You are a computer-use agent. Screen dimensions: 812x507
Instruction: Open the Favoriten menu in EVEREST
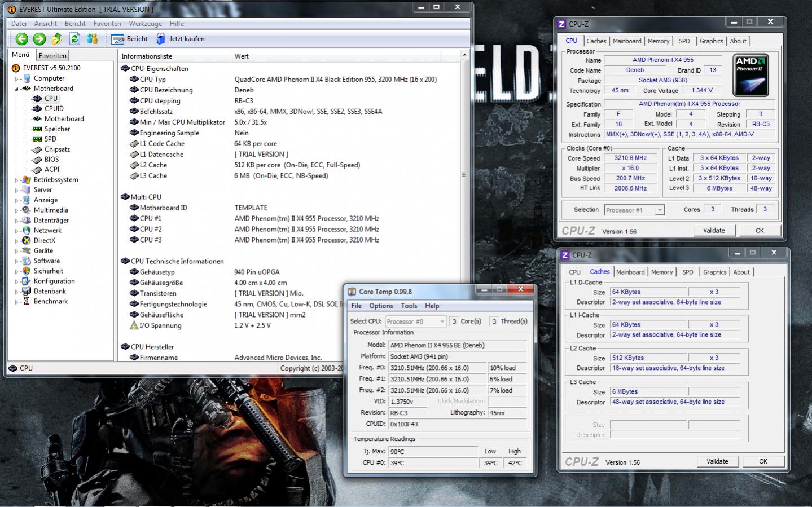107,24
